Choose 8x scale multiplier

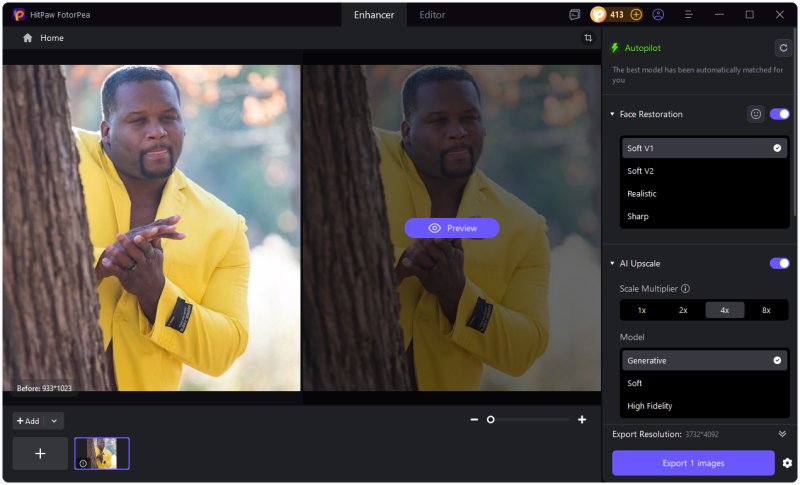[x=766, y=310]
